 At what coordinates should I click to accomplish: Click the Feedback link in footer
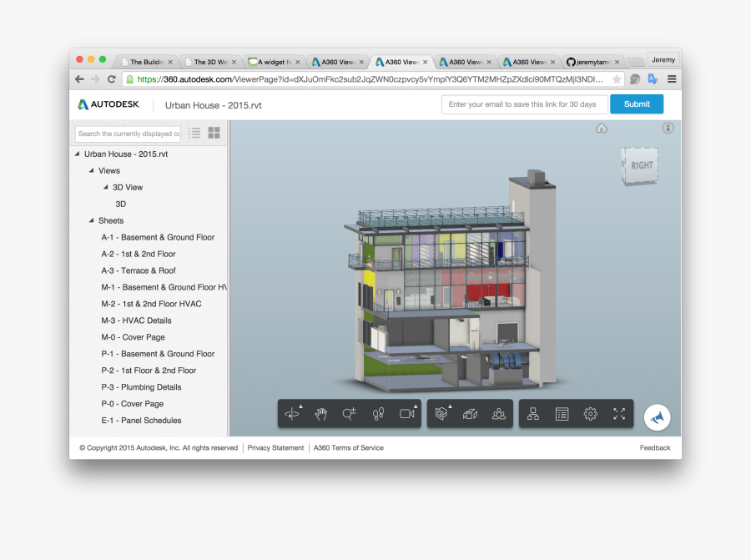pyautogui.click(x=655, y=447)
